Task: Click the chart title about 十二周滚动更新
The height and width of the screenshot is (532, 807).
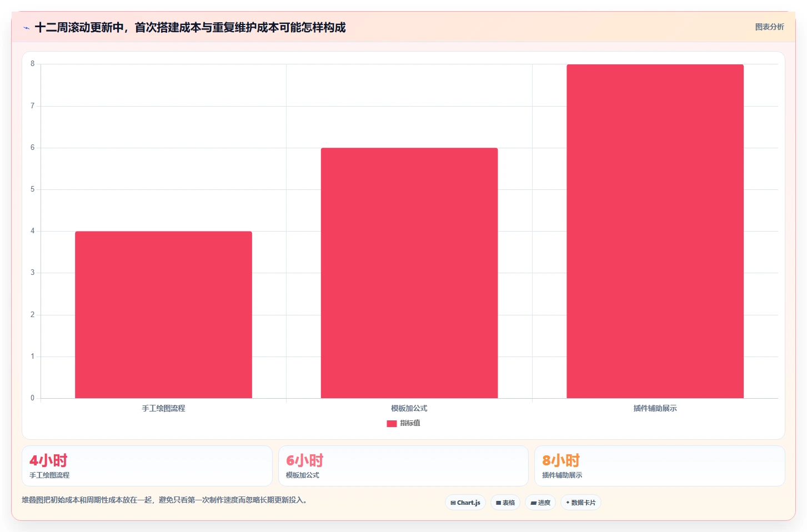Action: click(190, 27)
